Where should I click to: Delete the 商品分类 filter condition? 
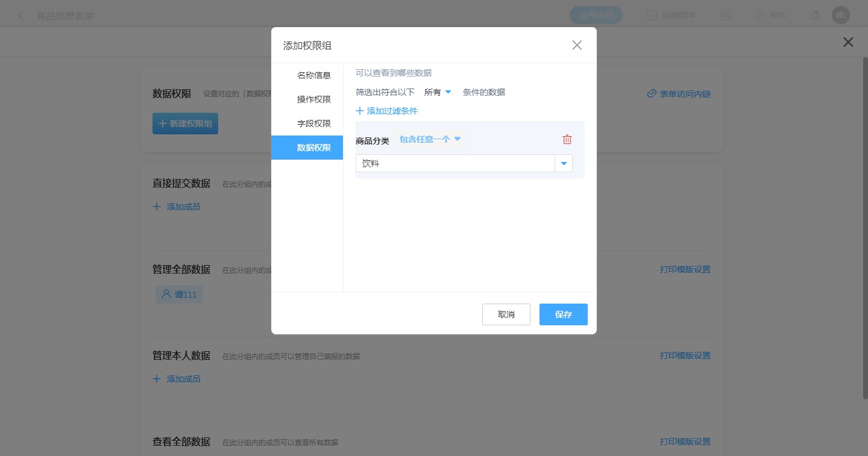click(x=567, y=140)
